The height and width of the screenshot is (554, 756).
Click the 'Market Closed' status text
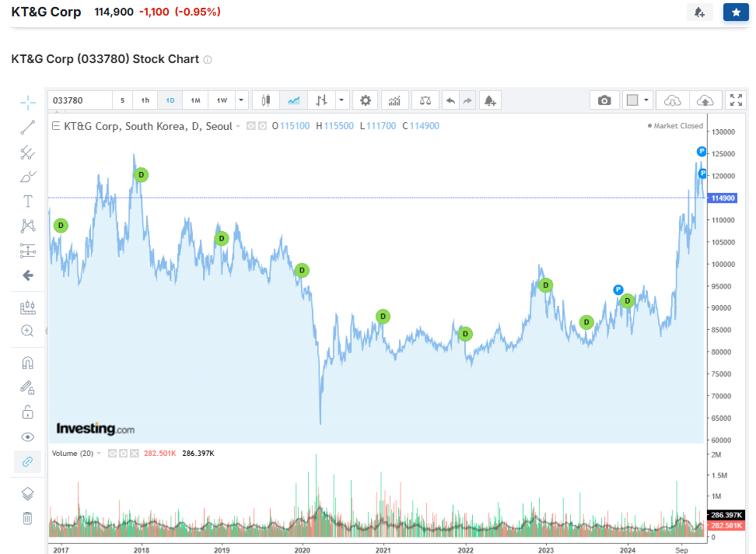pyautogui.click(x=678, y=126)
